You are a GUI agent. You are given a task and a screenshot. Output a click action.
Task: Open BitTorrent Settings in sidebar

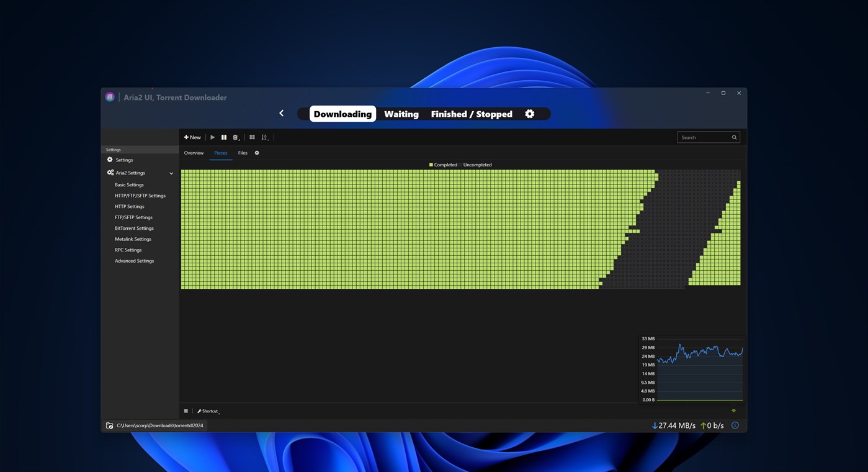tap(134, 228)
